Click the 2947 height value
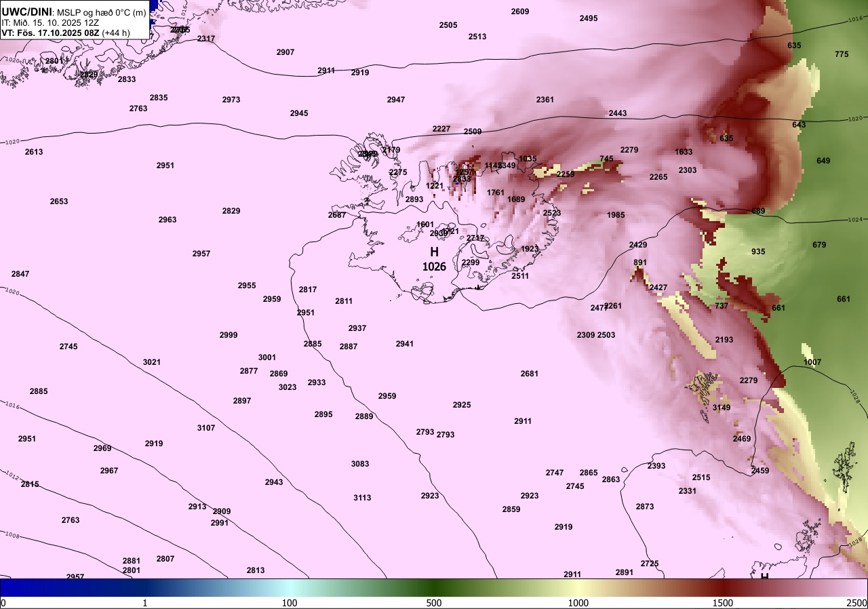 [x=396, y=100]
